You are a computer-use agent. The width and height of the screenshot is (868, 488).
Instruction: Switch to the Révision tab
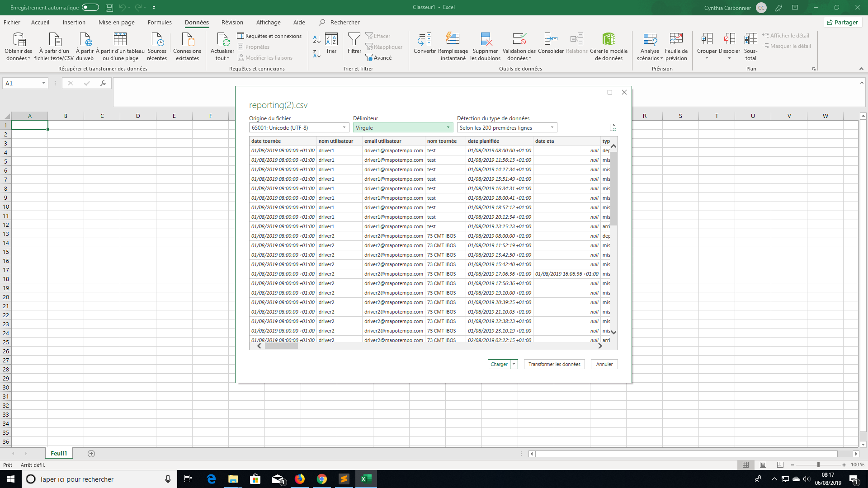click(232, 22)
